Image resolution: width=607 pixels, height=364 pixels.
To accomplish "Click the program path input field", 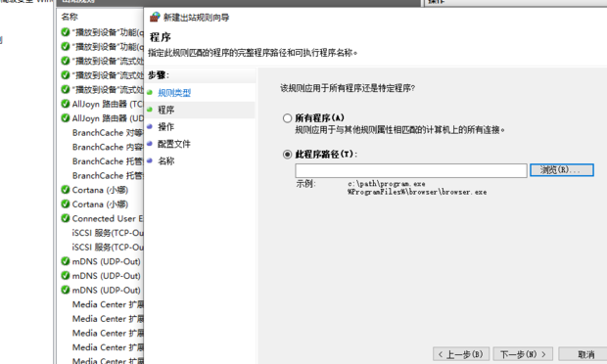I will [x=411, y=170].
